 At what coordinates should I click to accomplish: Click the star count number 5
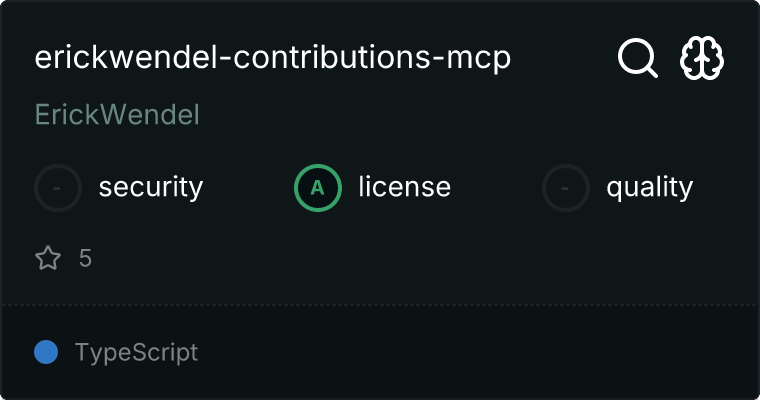tap(85, 259)
